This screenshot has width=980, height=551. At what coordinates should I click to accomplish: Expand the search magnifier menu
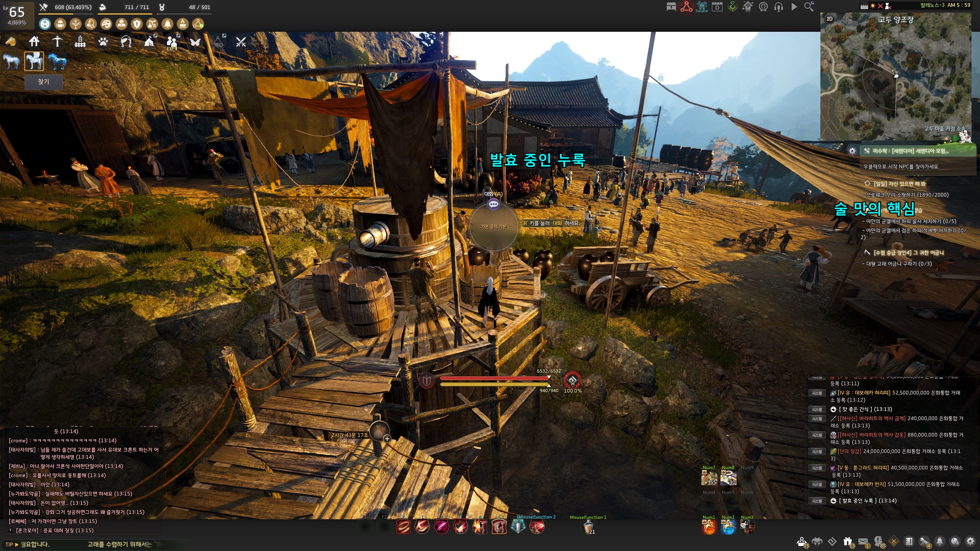808,7
